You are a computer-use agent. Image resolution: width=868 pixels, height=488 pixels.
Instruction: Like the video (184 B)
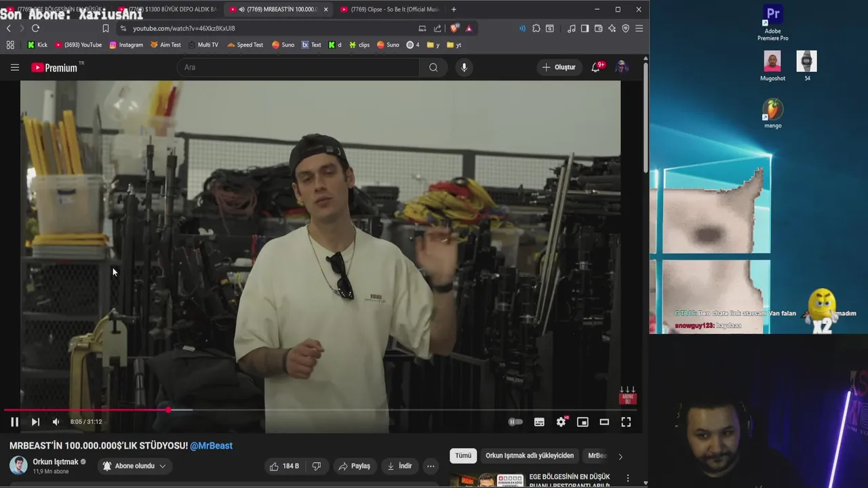point(284,466)
